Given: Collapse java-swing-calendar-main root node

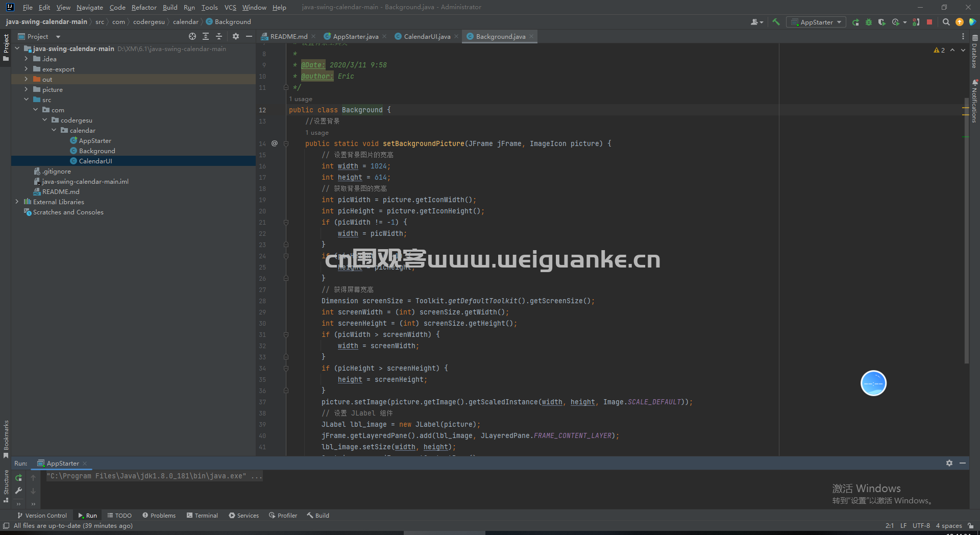Looking at the screenshot, I should (17, 48).
